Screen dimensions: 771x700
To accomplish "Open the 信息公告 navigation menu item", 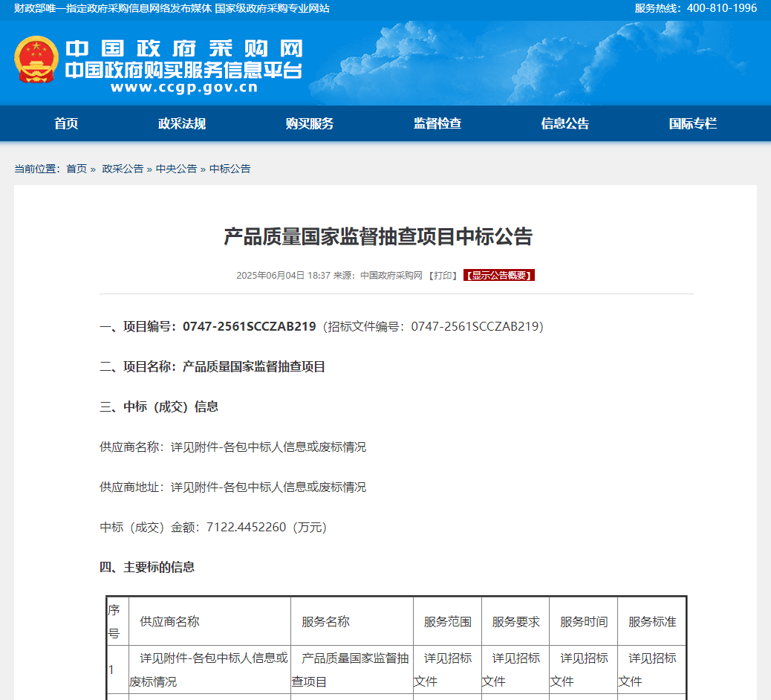I will click(x=565, y=123).
